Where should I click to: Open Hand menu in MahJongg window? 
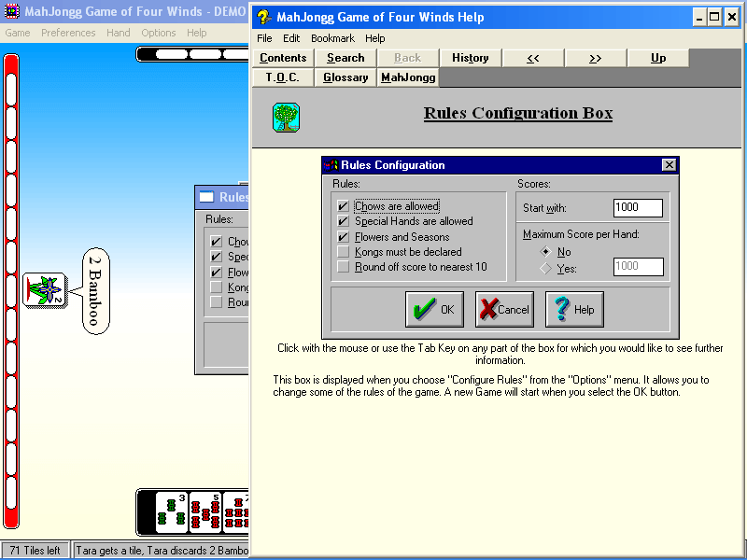coord(119,33)
